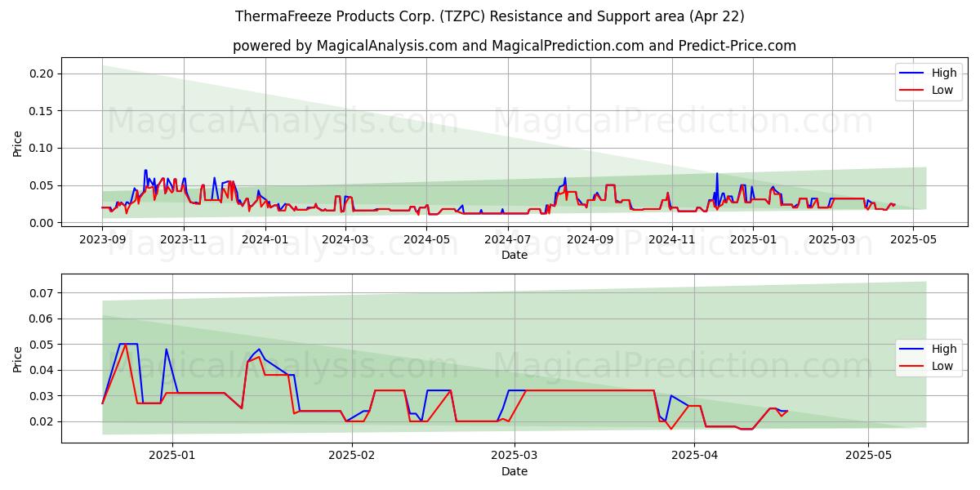980x490 pixels.
Task: Click the '0.00' y-axis tick in the top chart
Action: pos(42,223)
